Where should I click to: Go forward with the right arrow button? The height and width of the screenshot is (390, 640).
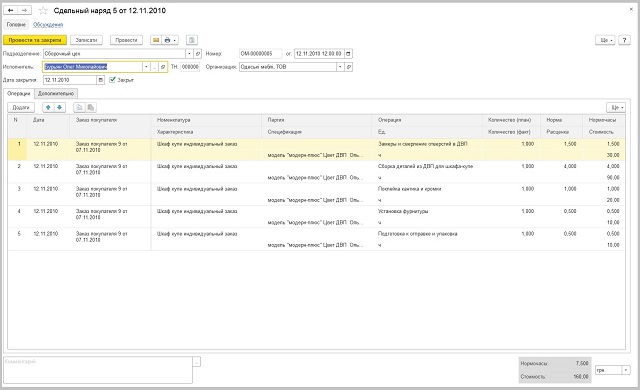24,10
